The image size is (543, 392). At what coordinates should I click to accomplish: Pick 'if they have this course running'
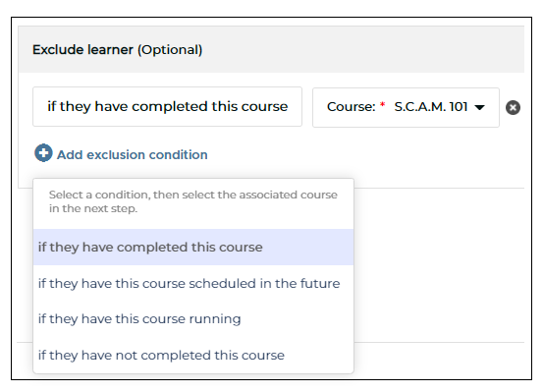[193, 319]
